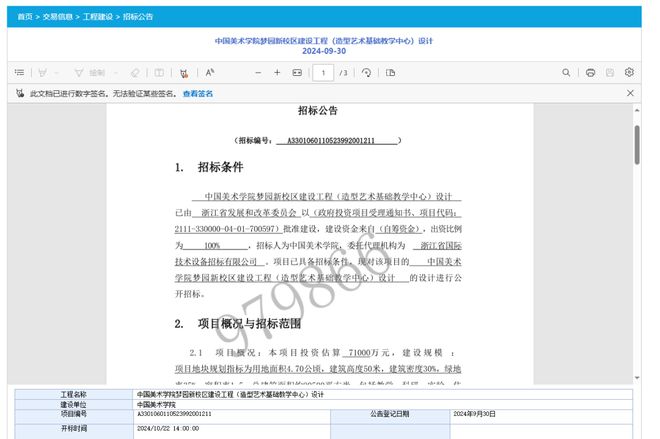Click the 2024/10/22 14:00:00 table cell
The height and width of the screenshot is (439, 660).
(168, 428)
